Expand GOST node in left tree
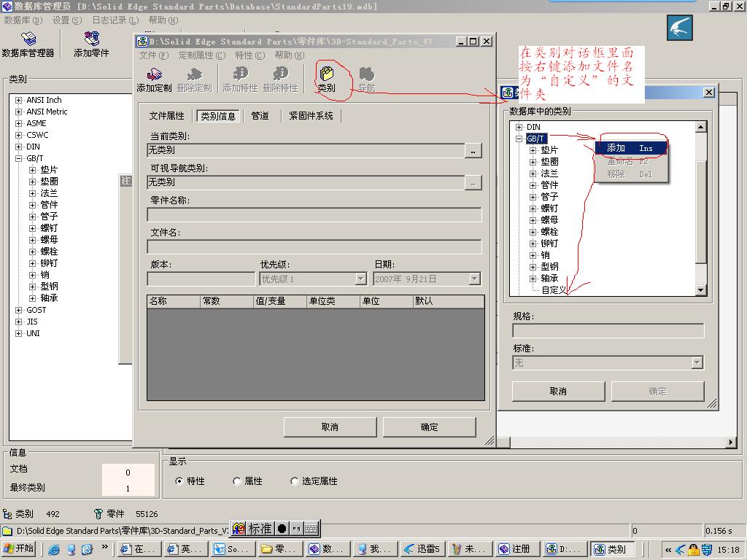 [x=18, y=310]
